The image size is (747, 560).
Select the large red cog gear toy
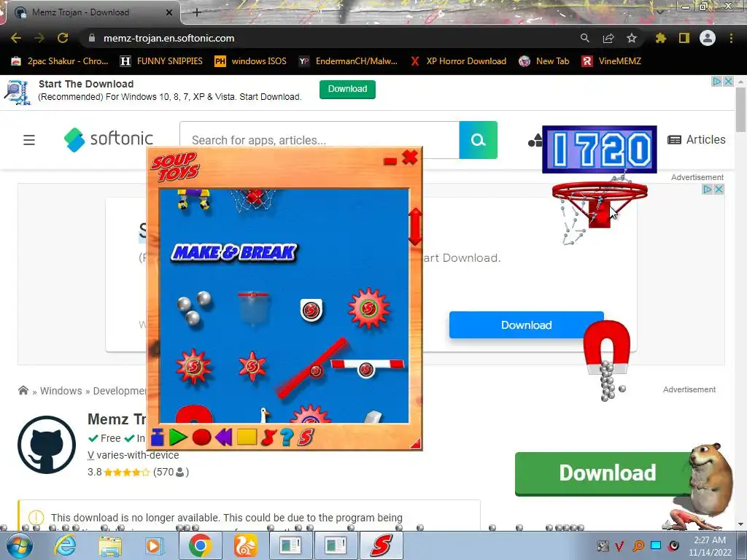point(368,308)
